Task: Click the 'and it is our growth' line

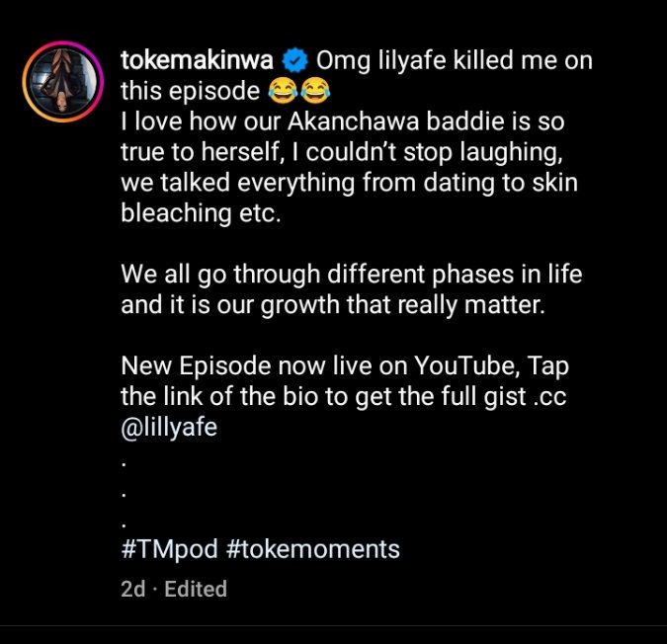Action: click(333, 305)
